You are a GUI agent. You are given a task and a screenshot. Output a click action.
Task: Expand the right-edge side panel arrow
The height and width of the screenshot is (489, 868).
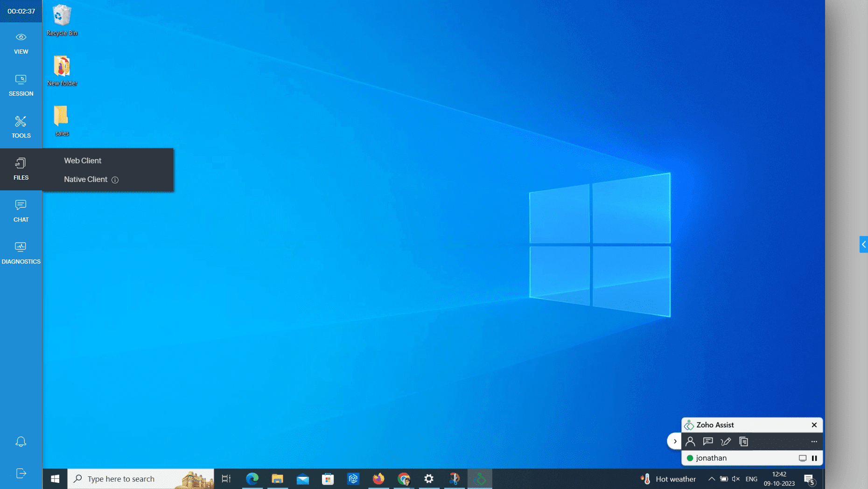(863, 244)
